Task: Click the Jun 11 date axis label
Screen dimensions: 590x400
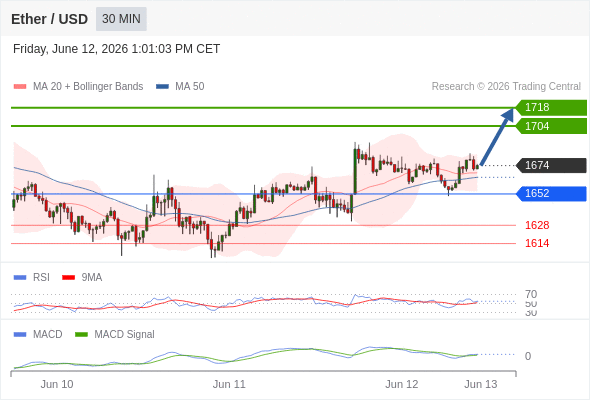Action: [x=229, y=384]
